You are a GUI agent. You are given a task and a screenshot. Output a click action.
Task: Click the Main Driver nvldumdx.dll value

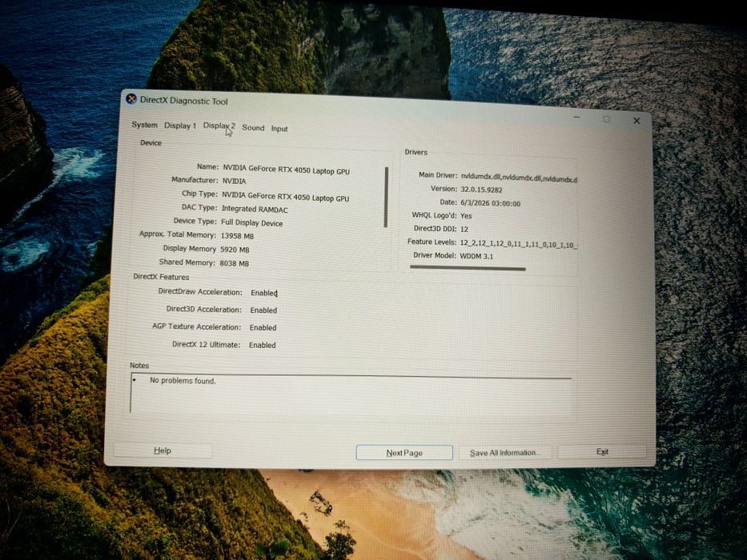click(x=519, y=178)
